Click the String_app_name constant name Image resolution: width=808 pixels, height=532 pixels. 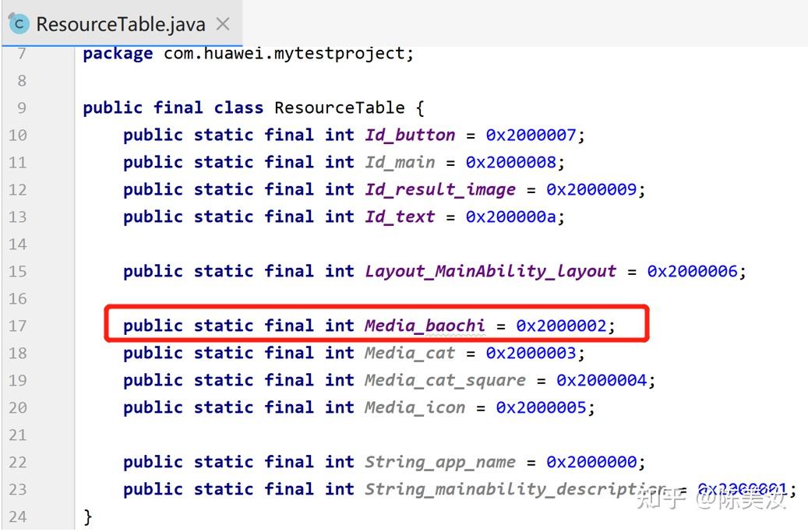pos(440,463)
